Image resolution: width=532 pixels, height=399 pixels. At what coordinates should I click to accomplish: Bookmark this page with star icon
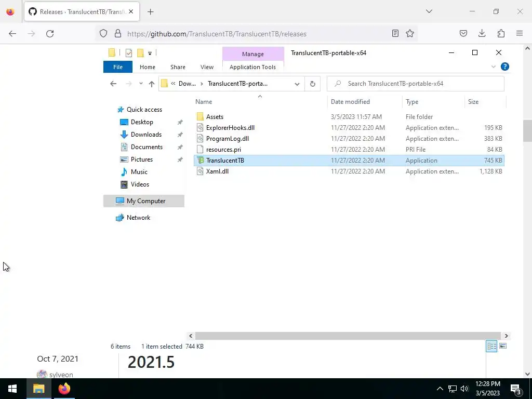(410, 34)
